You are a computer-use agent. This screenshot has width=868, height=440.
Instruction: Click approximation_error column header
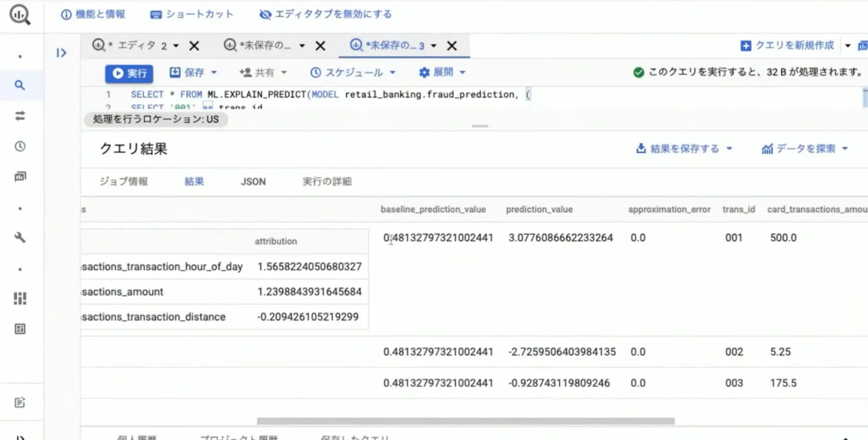click(669, 209)
